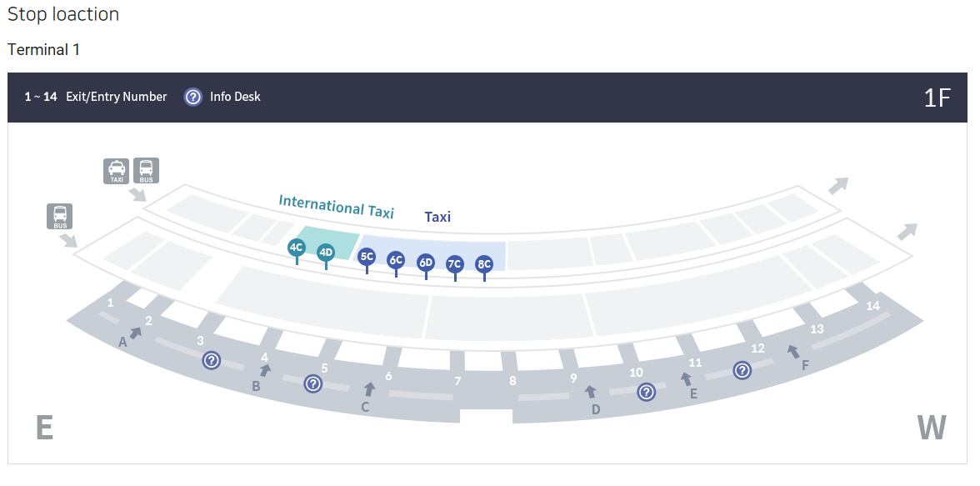Click the taxi icon at top left

[x=117, y=171]
